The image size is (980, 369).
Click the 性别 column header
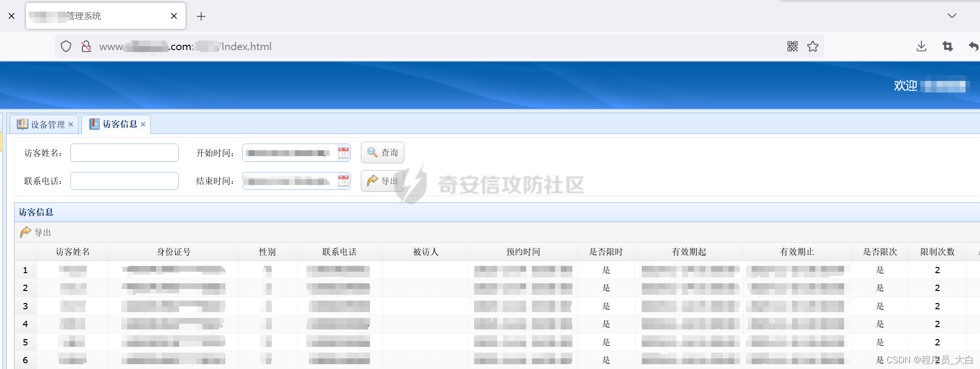267,252
